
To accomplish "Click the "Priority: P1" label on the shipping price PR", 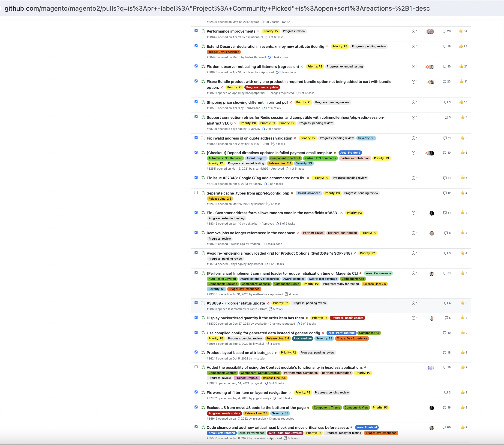I will (303, 102).
